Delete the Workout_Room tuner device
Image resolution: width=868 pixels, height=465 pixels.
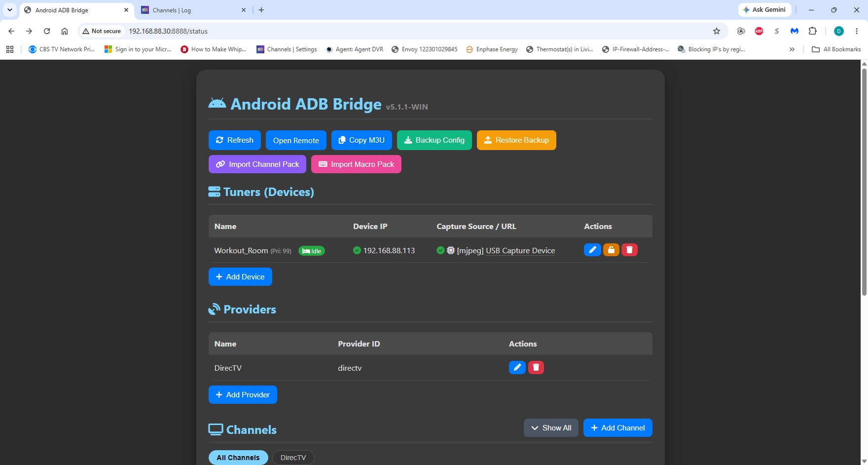click(x=629, y=250)
